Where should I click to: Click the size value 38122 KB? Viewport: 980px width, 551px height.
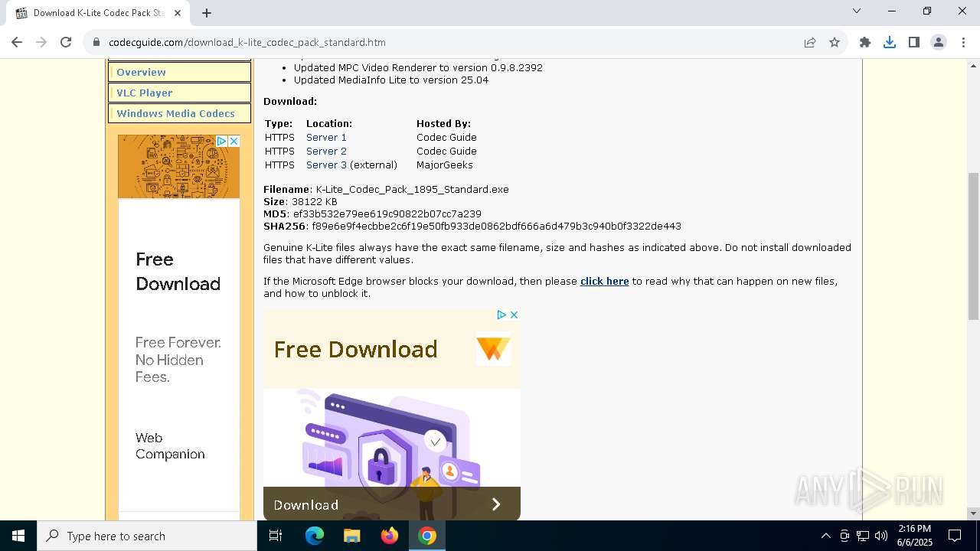pyautogui.click(x=315, y=201)
